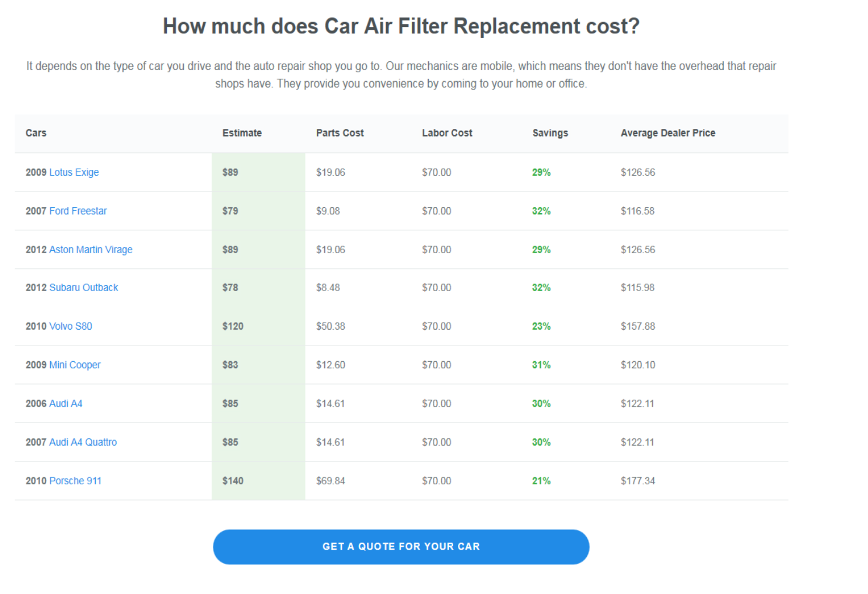Select the $8.48 parts cost value
The image size is (868, 594).
(x=328, y=288)
